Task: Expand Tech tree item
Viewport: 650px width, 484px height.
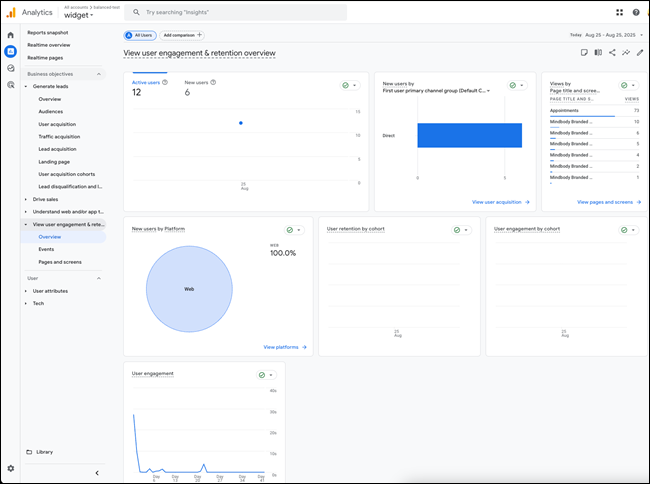Action: point(26,303)
